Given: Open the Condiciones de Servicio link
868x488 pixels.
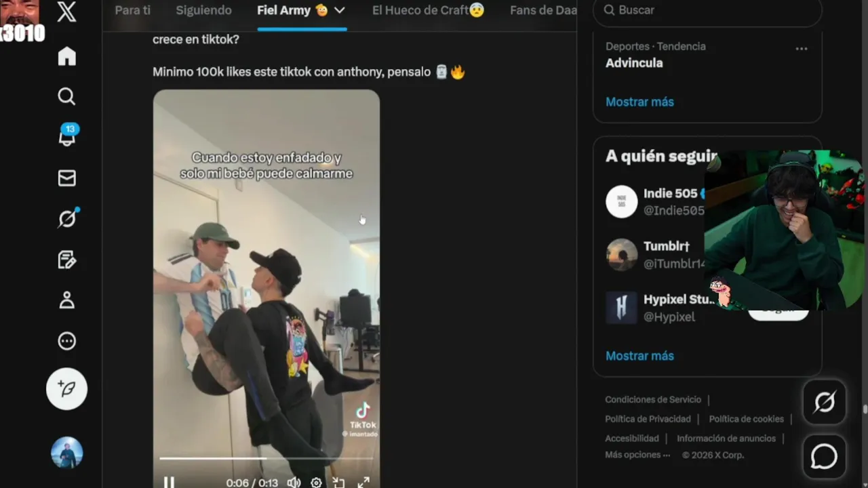Looking at the screenshot, I should pos(653,400).
